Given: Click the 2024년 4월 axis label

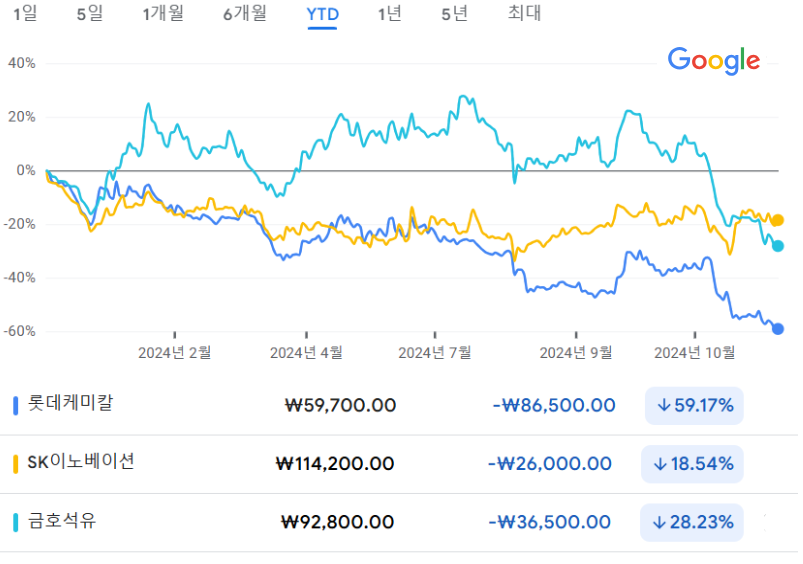Looking at the screenshot, I should pyautogui.click(x=306, y=352).
